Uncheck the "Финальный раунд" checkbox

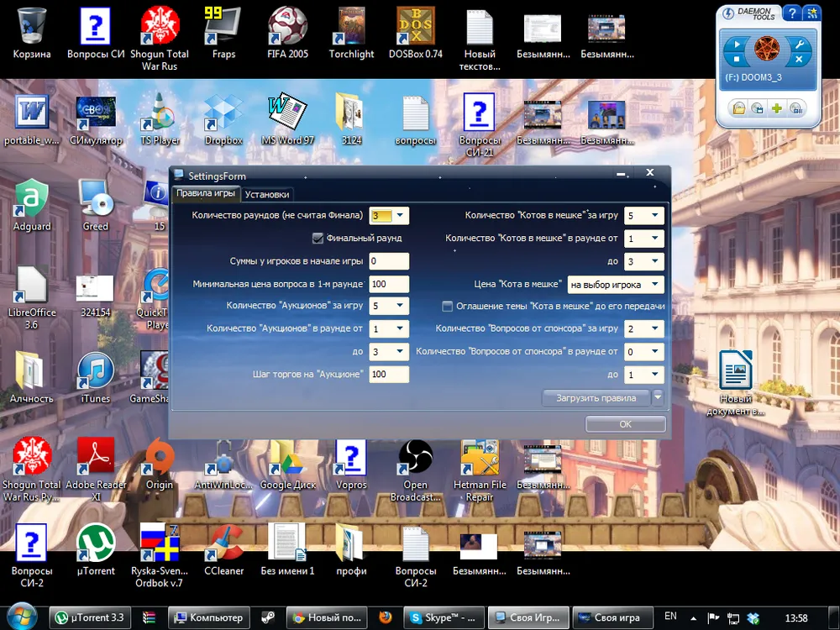pos(318,238)
